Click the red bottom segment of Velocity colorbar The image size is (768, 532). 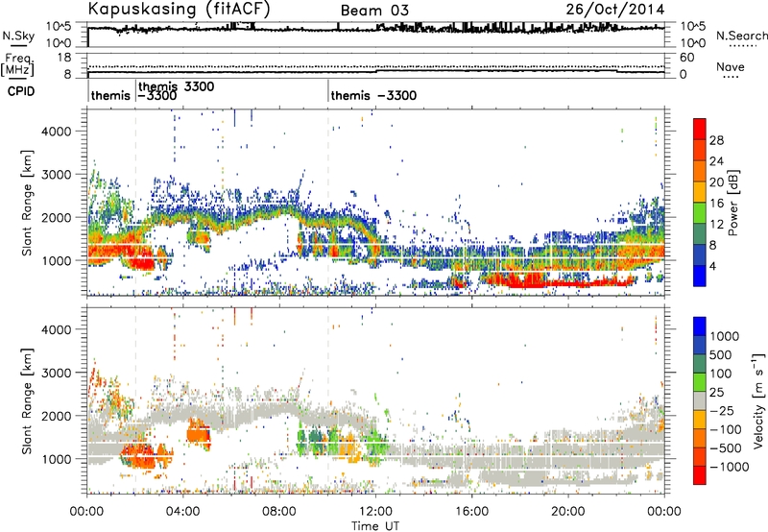[700, 475]
